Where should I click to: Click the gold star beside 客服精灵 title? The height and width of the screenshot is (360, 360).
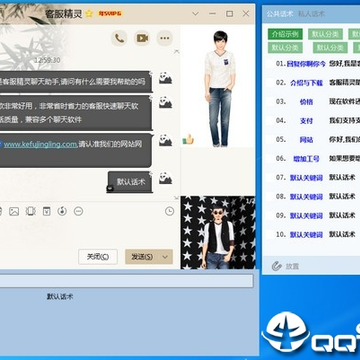(89, 14)
